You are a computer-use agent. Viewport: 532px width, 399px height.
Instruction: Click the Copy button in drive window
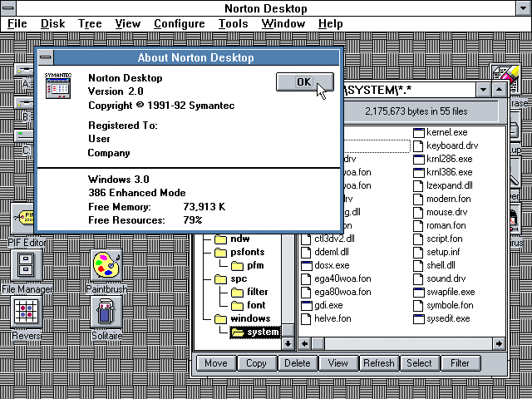256,363
